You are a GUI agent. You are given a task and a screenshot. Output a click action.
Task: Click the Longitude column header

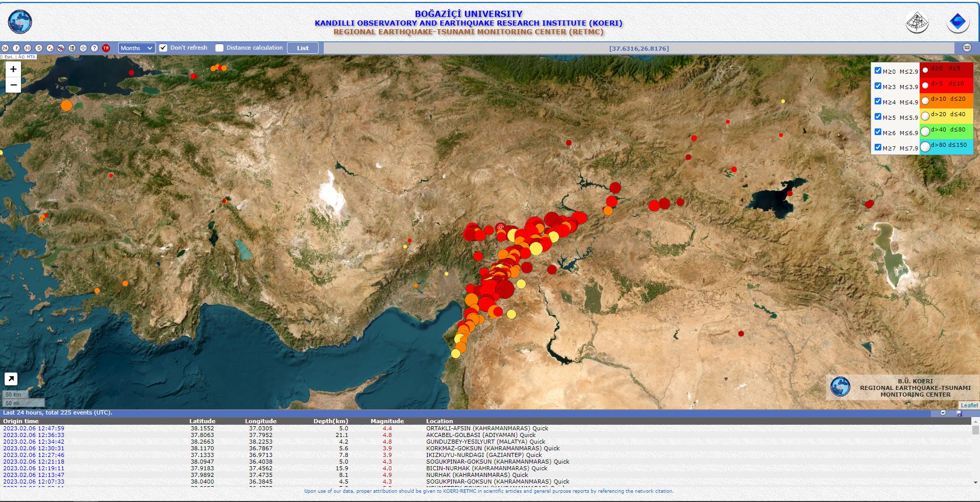tap(260, 421)
